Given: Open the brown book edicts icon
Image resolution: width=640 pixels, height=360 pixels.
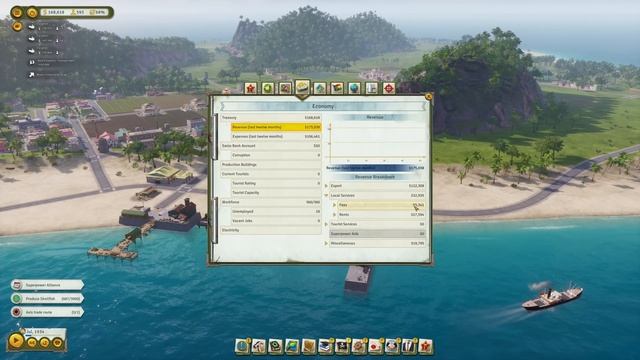Looking at the screenshot, I should 309,346.
